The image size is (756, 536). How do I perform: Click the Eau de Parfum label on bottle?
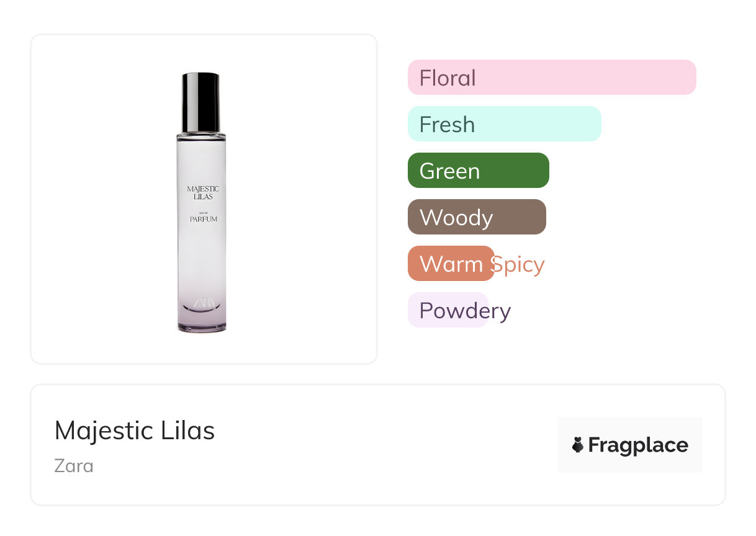pyautogui.click(x=203, y=217)
